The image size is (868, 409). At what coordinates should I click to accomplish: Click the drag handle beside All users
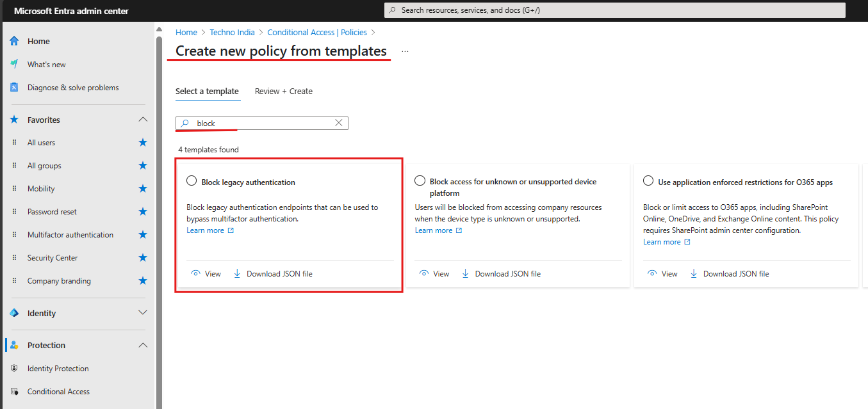[x=14, y=143]
